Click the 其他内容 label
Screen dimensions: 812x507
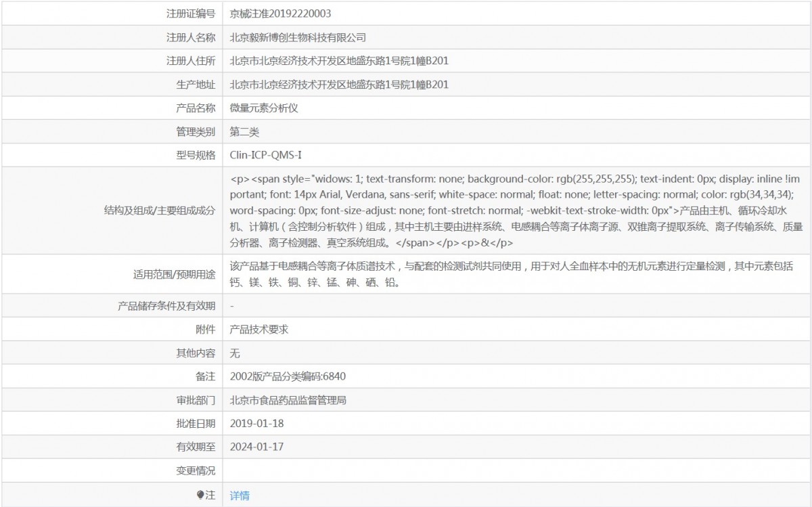(196, 353)
